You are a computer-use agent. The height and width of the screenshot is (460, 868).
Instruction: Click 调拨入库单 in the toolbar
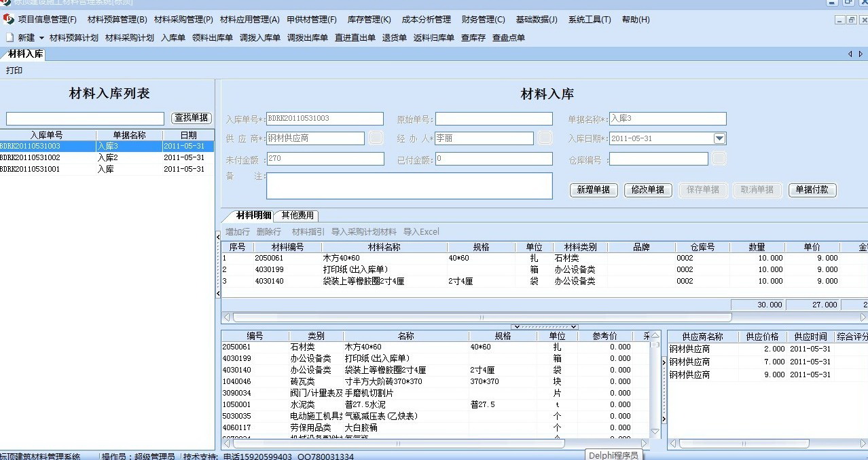click(x=260, y=38)
